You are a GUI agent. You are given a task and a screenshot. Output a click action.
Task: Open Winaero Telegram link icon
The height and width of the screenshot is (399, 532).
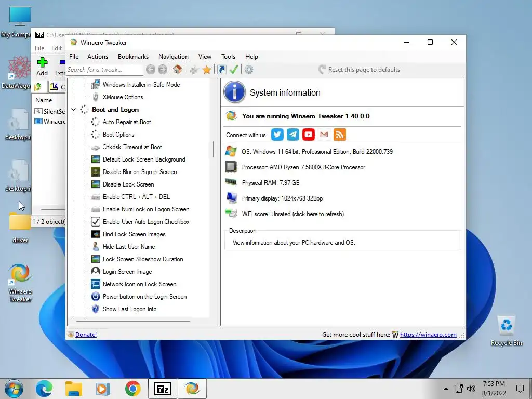click(x=293, y=135)
